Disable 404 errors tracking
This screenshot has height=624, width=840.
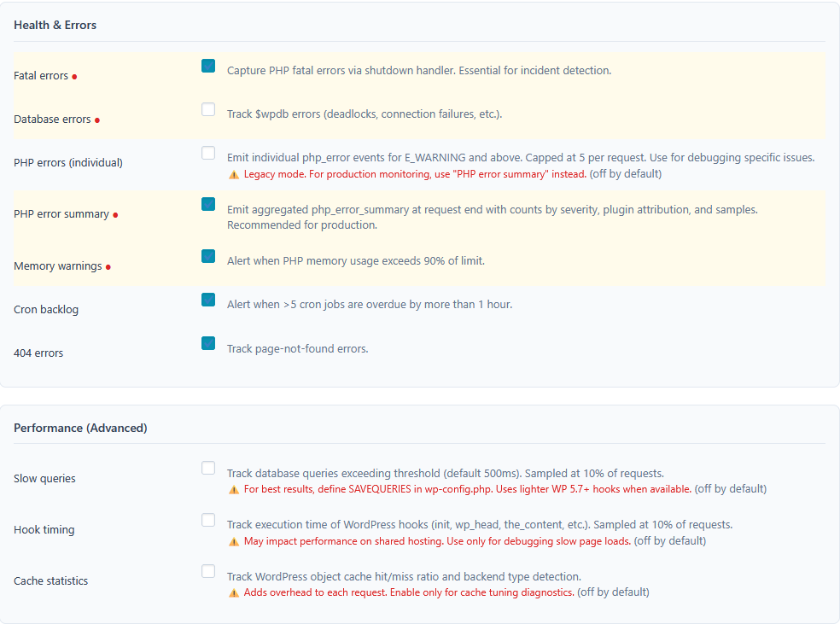point(208,343)
